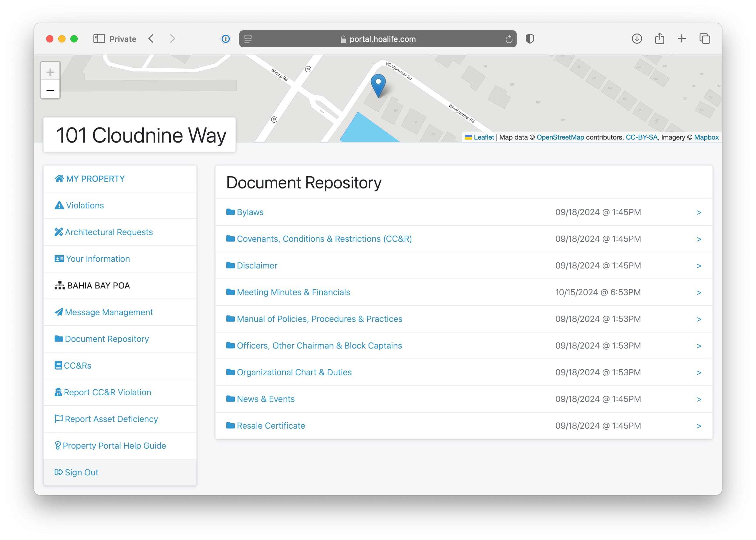Click the Your Information icon
756x540 pixels.
59,258
